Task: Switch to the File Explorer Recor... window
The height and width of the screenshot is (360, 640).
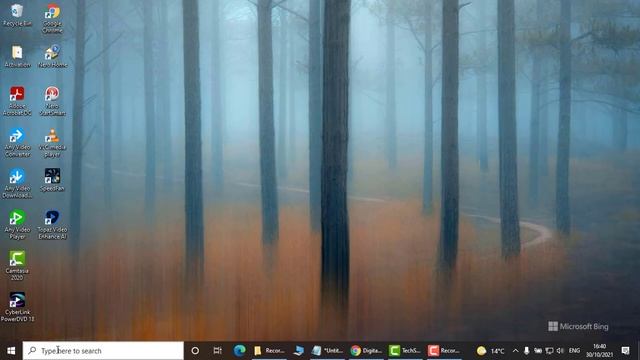Action: (x=269, y=351)
